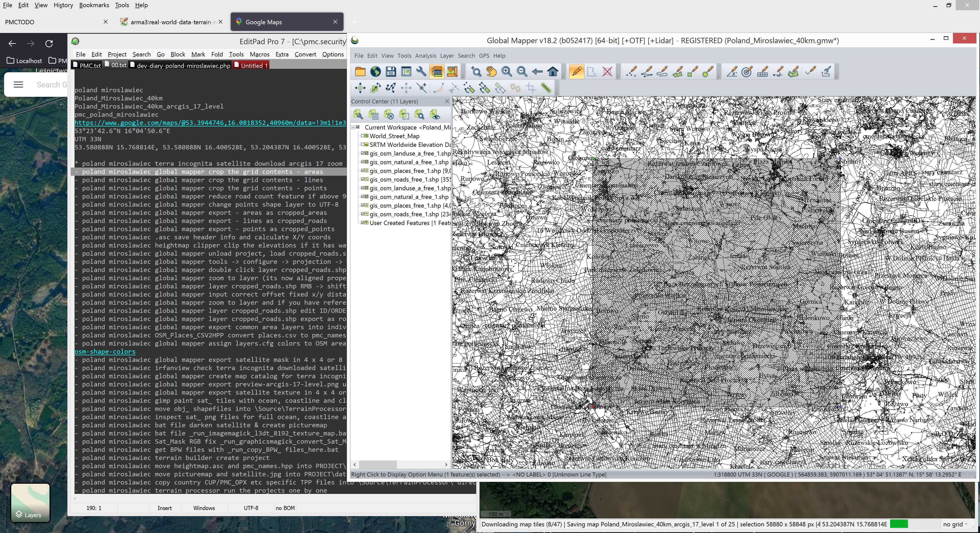Switch to dev-diary-poland-miroslawiec.php tab
Image resolution: width=980 pixels, height=533 pixels.
(180, 65)
